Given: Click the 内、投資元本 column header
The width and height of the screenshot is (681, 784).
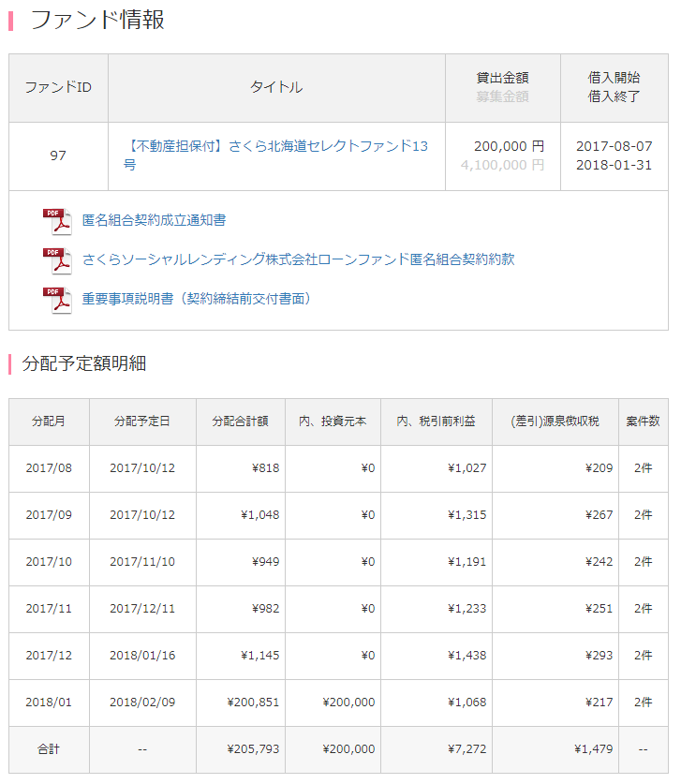Looking at the screenshot, I should (x=333, y=422).
